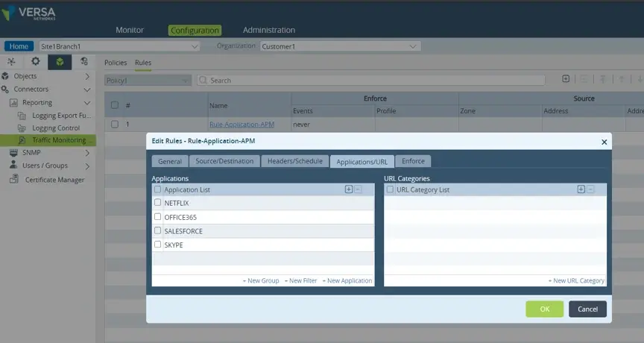The image size is (644, 343).
Task: Switch to the Source/Destination tab
Action: click(x=224, y=161)
